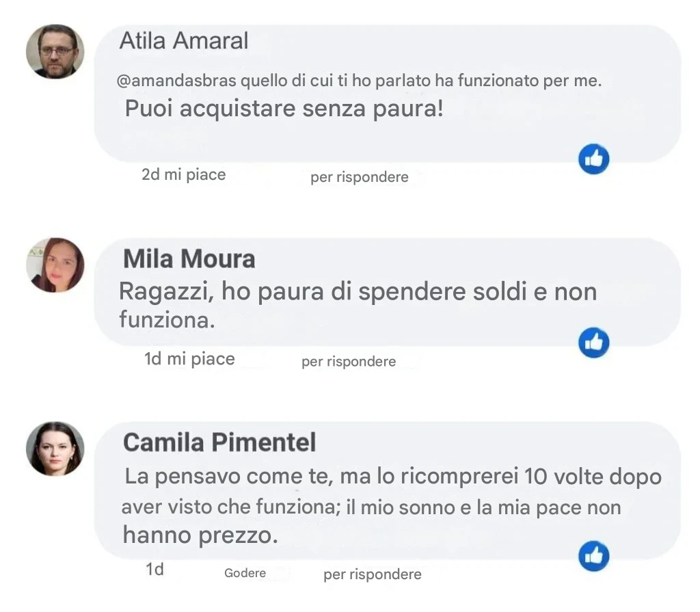Image resolution: width=700 pixels, height=612 pixels.
Task: Open Camila Pimentel's profile picture
Action: click(x=55, y=449)
